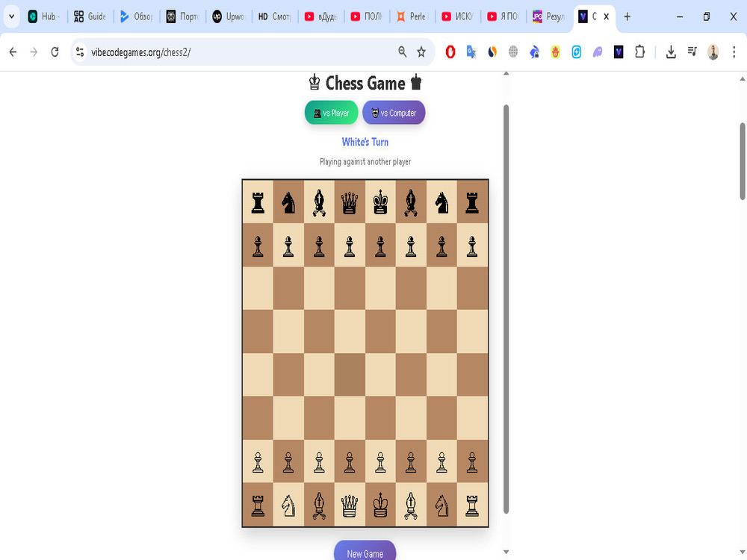Screen dimensions: 747x560
Task: Select black pawn in front of king
Action: tap(380, 246)
